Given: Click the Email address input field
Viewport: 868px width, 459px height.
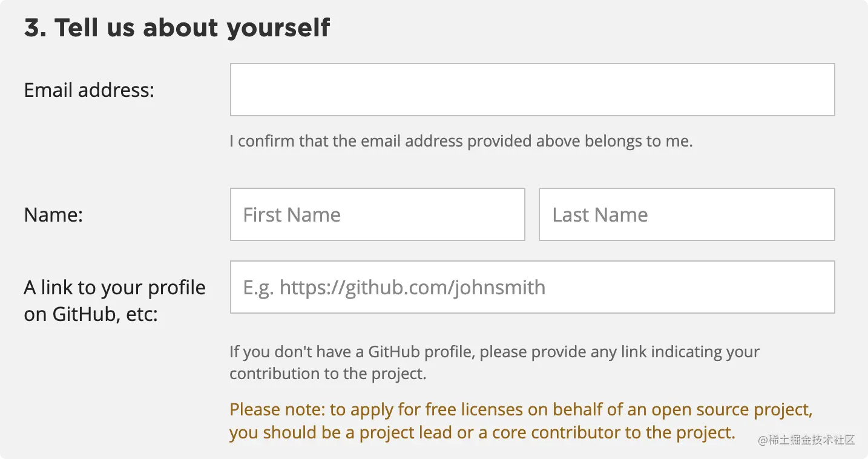Looking at the screenshot, I should pyautogui.click(x=532, y=90).
